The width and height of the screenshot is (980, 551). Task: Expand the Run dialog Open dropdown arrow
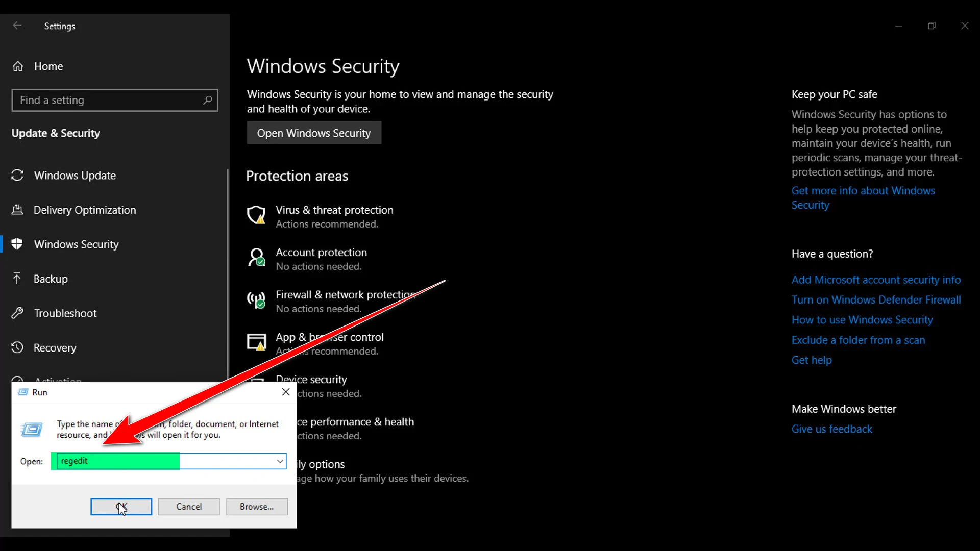coord(280,461)
